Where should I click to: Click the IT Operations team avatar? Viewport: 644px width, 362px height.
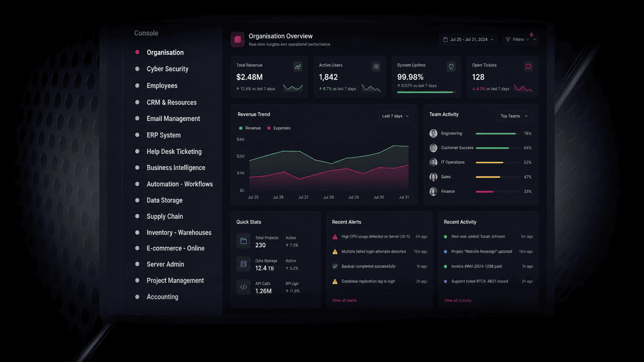[x=433, y=162]
